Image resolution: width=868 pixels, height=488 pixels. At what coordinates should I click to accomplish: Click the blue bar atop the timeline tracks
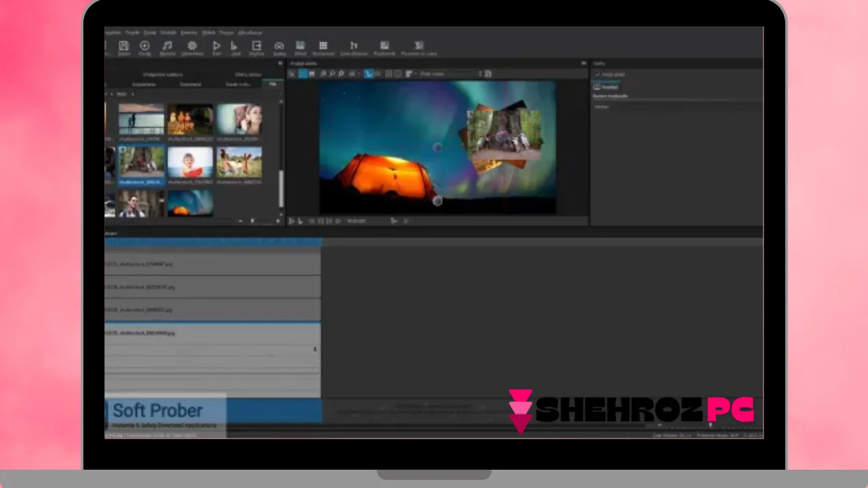(x=213, y=241)
